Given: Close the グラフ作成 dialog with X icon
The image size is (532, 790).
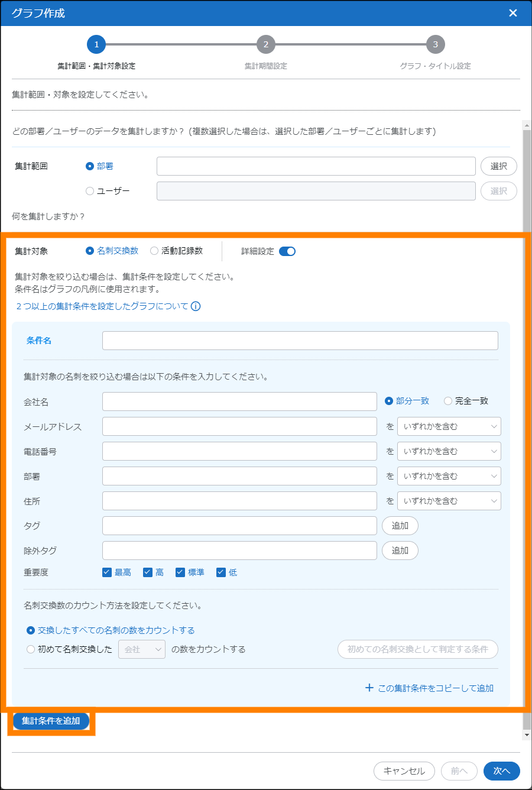Looking at the screenshot, I should [512, 13].
